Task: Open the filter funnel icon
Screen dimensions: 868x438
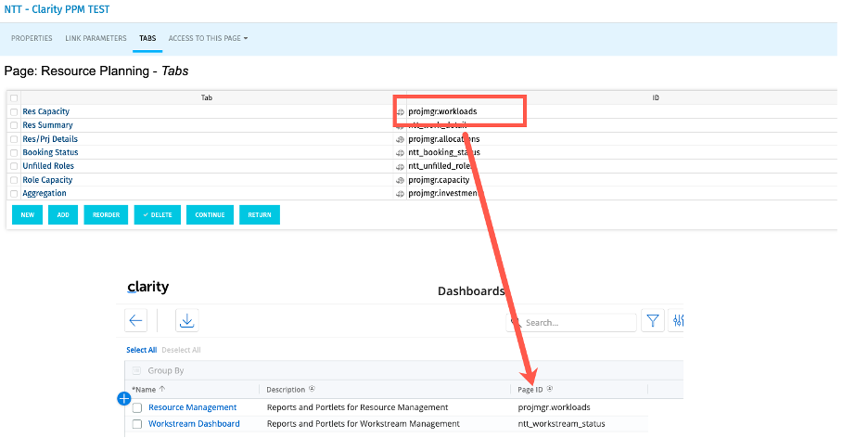Action: (653, 320)
